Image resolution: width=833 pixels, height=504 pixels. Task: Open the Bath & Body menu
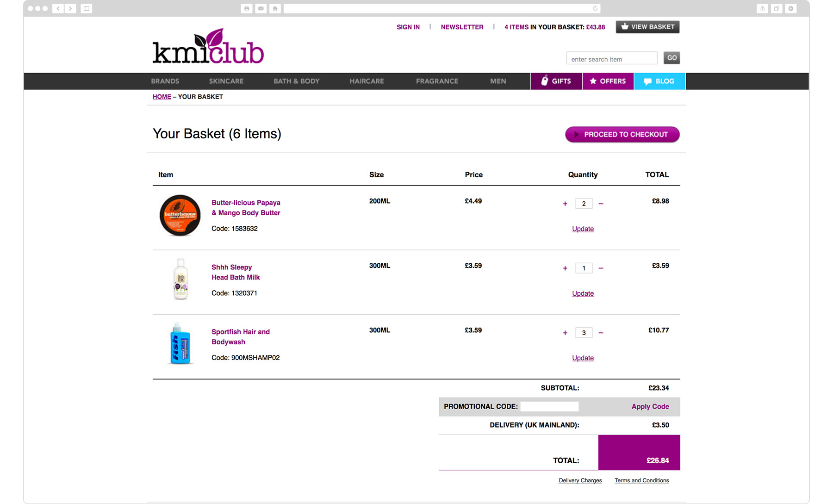(296, 81)
